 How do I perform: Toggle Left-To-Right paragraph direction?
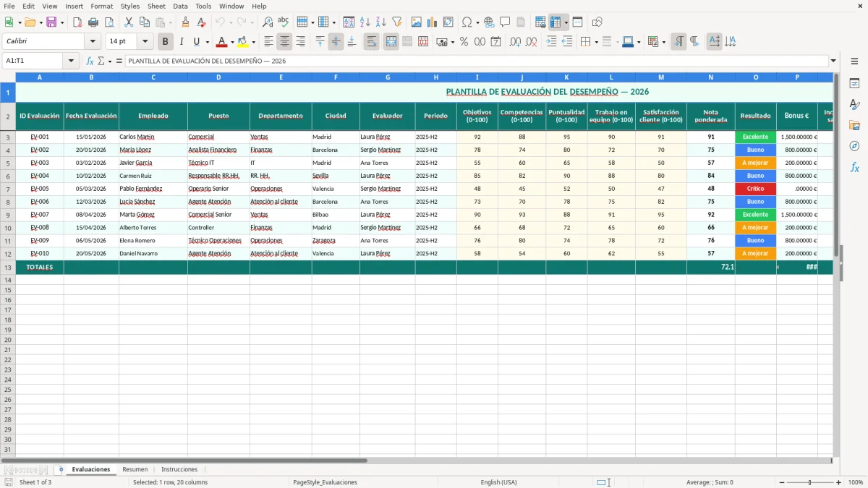click(x=678, y=42)
